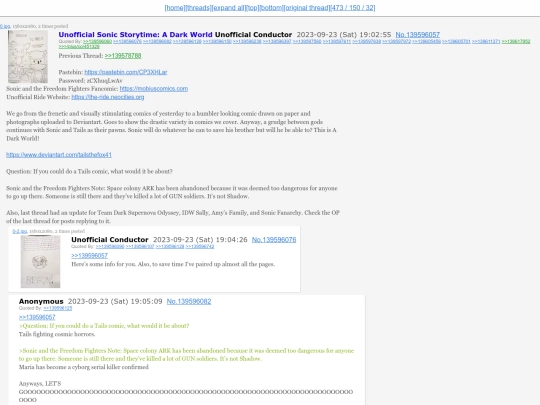The width and height of the screenshot is (540, 405).
Task: Click the Anonymous poster name
Action: tap(41, 301)
